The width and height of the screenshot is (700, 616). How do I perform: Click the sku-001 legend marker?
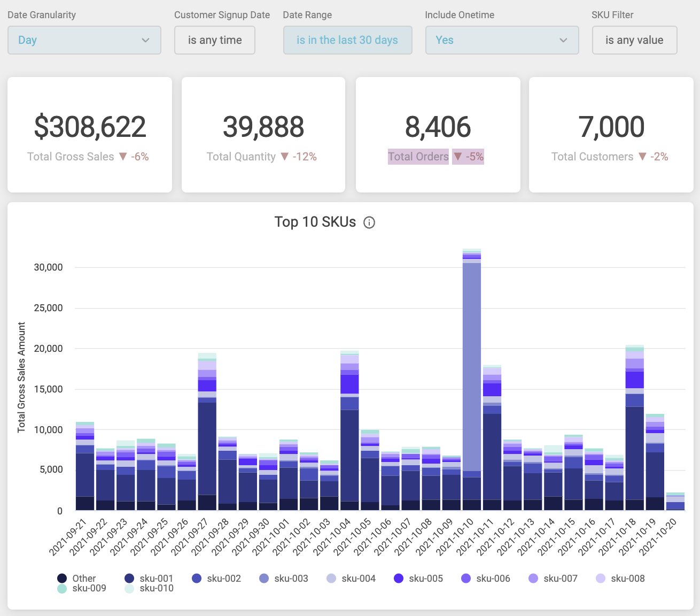pyautogui.click(x=129, y=578)
